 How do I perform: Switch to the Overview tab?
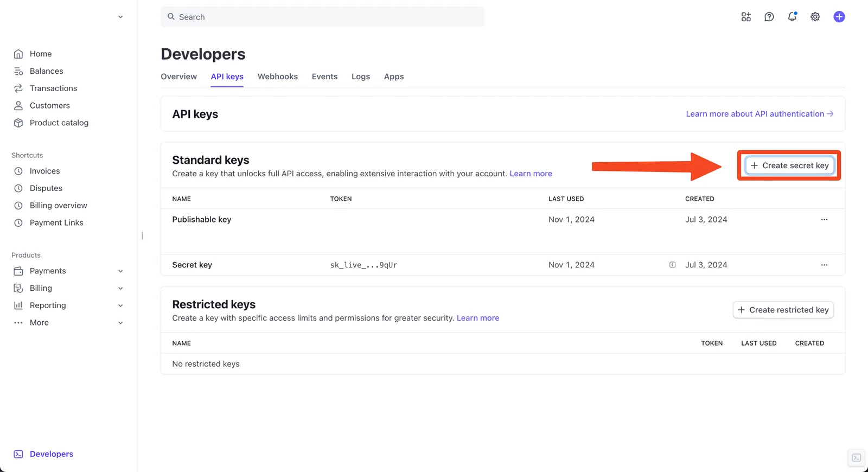[x=178, y=76]
